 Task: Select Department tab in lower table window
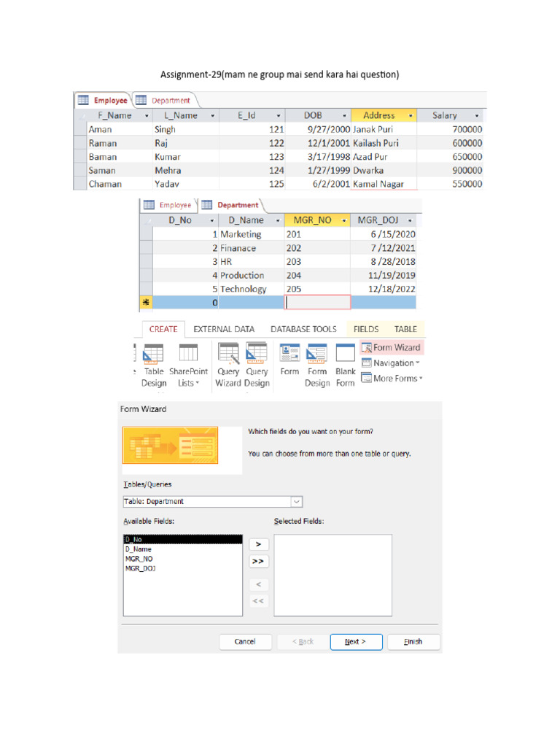click(x=230, y=205)
